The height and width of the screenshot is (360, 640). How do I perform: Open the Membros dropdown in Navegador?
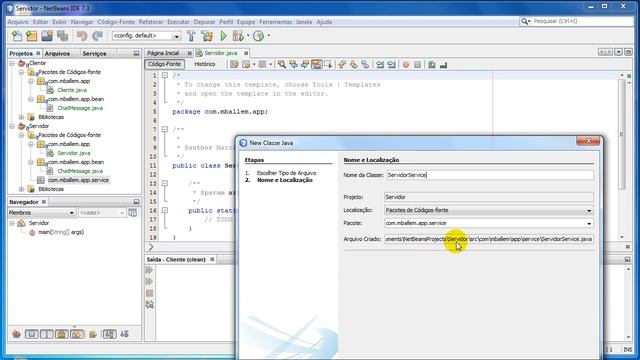42,213
